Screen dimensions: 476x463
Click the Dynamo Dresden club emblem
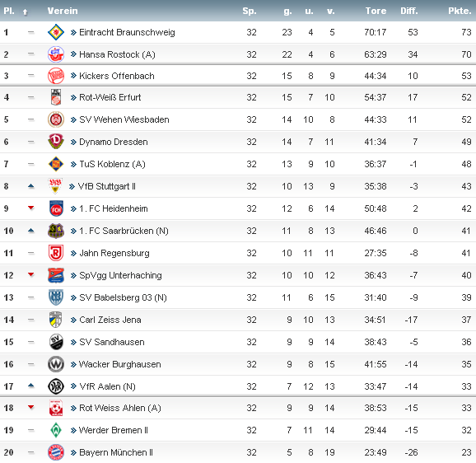[x=56, y=142]
